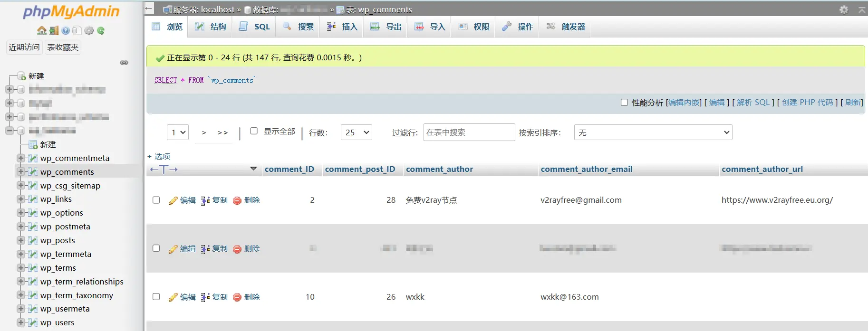Open the 表收藏夹 tab
This screenshot has height=331, width=868.
pyautogui.click(x=63, y=47)
